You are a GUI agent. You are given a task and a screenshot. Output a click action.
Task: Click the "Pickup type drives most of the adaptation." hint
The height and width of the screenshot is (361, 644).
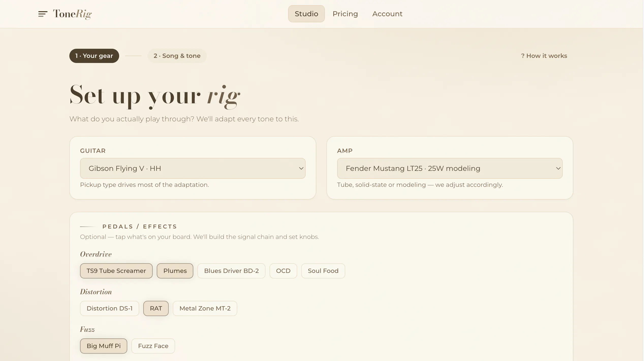[x=144, y=185]
